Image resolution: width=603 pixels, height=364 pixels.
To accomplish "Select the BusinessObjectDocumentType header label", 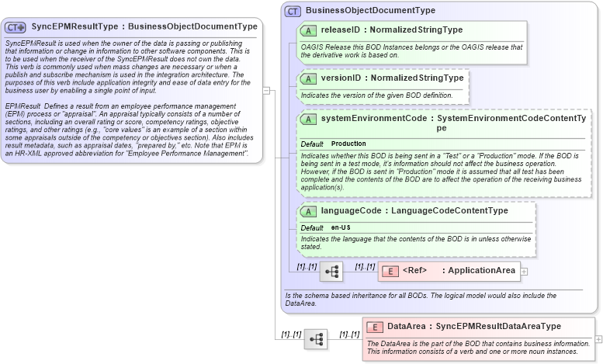I will [x=370, y=10].
